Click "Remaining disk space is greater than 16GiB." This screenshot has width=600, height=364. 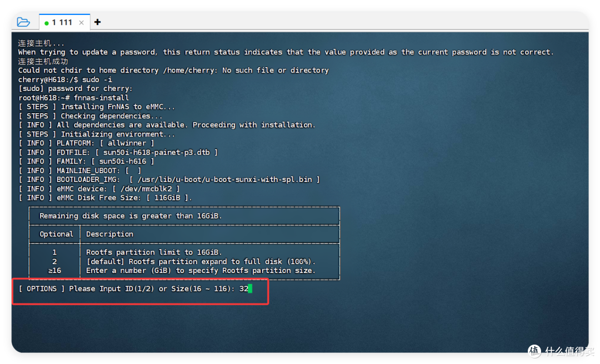[131, 216]
